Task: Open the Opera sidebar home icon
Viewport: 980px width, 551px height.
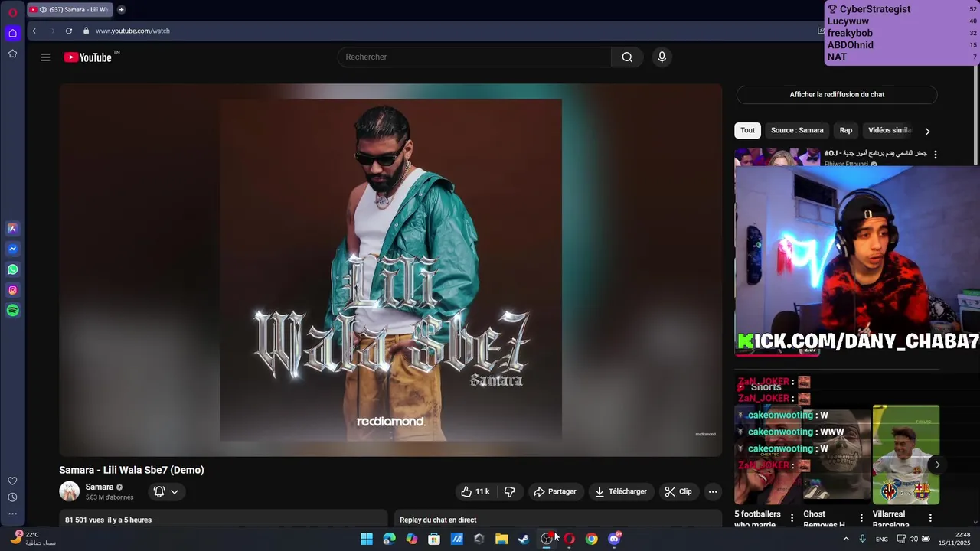Action: 12,33
